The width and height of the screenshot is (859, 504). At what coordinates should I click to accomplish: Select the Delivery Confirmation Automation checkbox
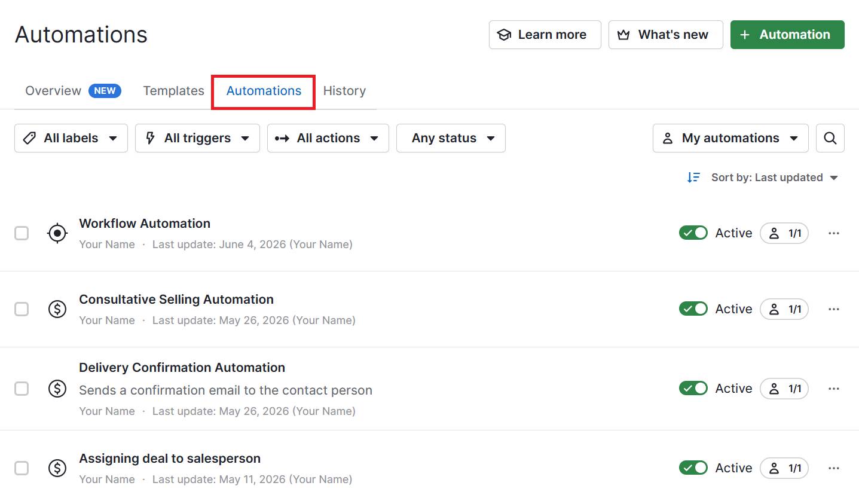click(x=22, y=389)
